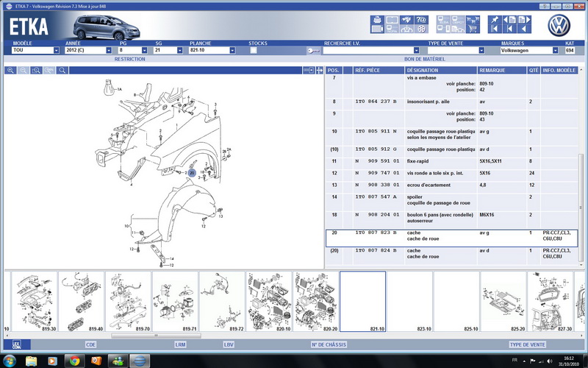Image resolution: width=588 pixels, height=368 pixels.
Task: Click the REMARQUE column header
Action: 502,70
